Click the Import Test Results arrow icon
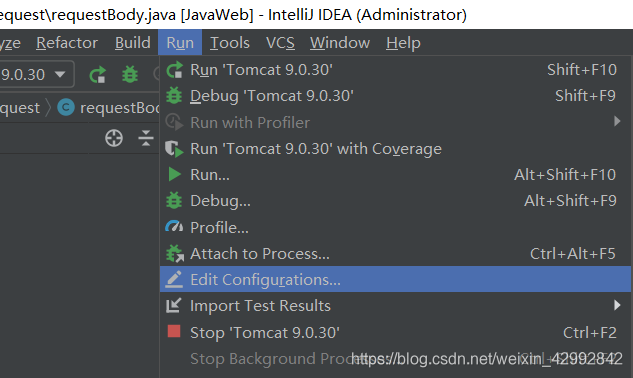The height and width of the screenshot is (378, 633). click(174, 306)
